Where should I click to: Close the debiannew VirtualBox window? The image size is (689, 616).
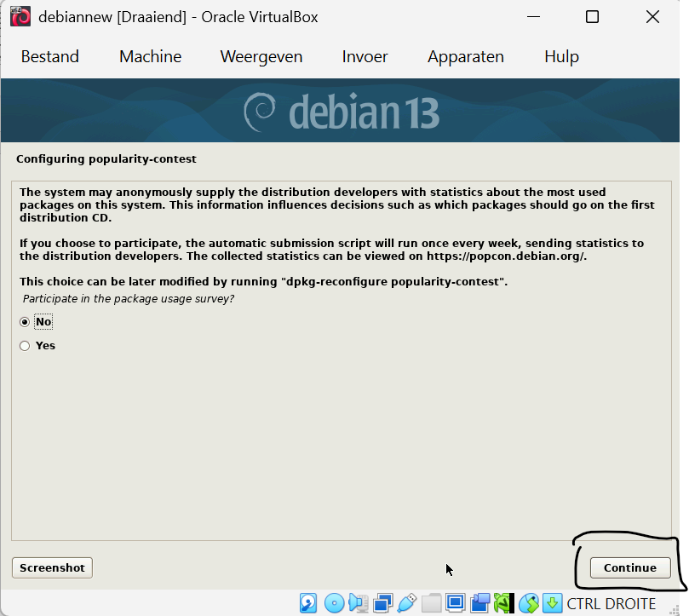click(x=652, y=17)
